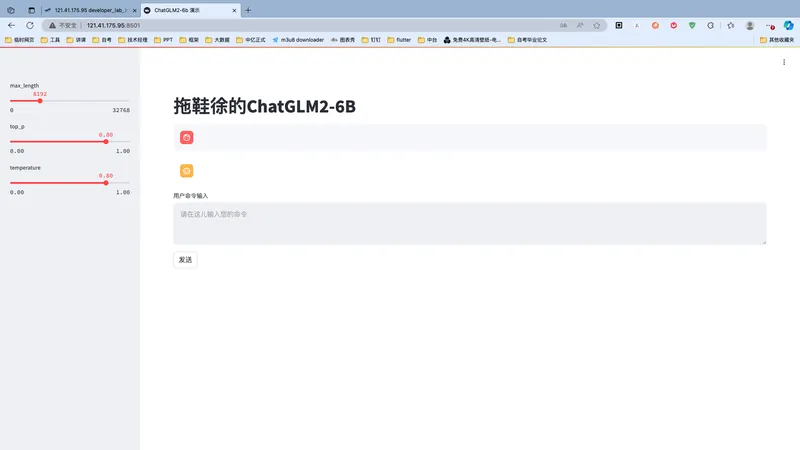800x450 pixels.
Task: Open the 中亿正式 bookmark folder
Action: pos(251,40)
